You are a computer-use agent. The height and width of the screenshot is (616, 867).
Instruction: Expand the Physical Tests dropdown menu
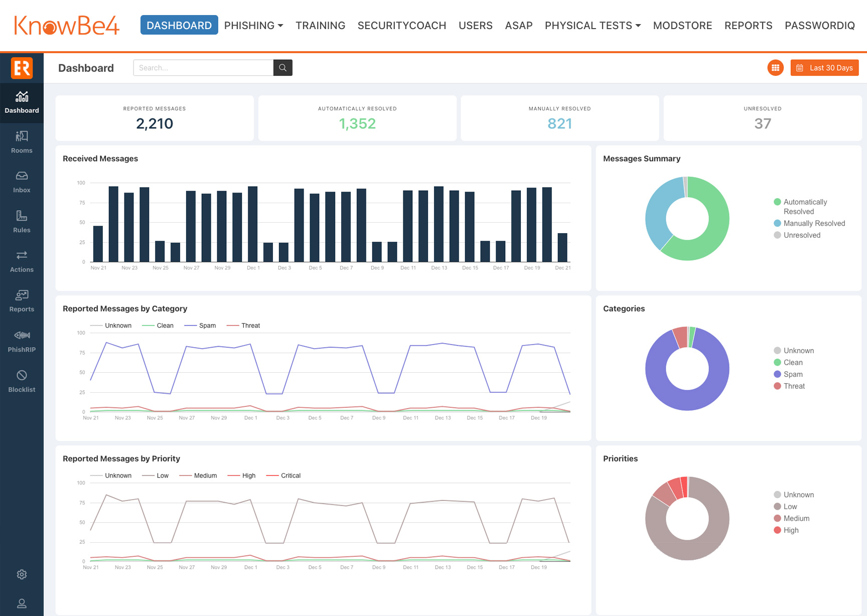tap(593, 26)
